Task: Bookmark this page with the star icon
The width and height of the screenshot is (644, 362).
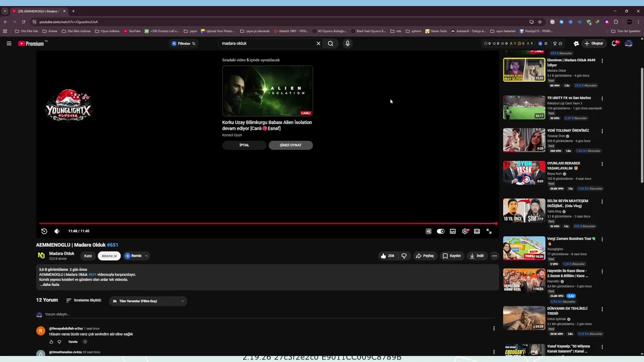Action: click(540, 22)
